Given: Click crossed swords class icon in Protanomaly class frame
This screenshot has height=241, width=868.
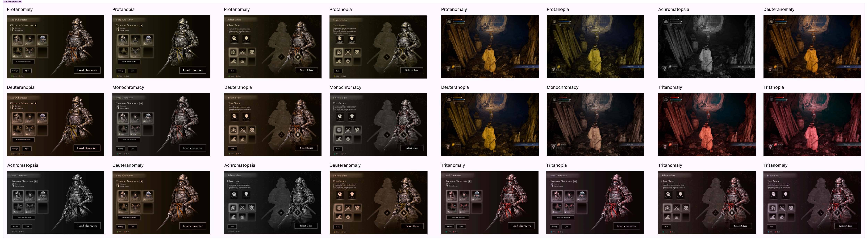Looking at the screenshot, I should point(242,52).
